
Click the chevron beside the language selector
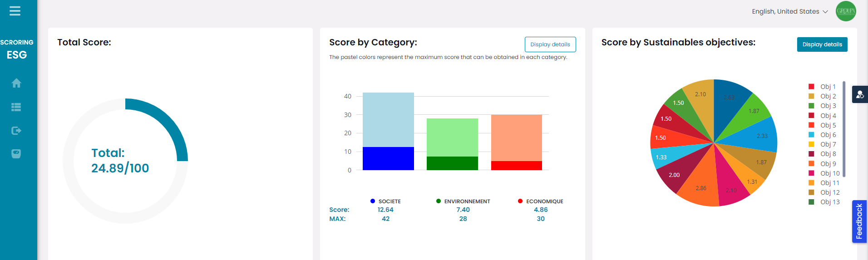point(825,12)
